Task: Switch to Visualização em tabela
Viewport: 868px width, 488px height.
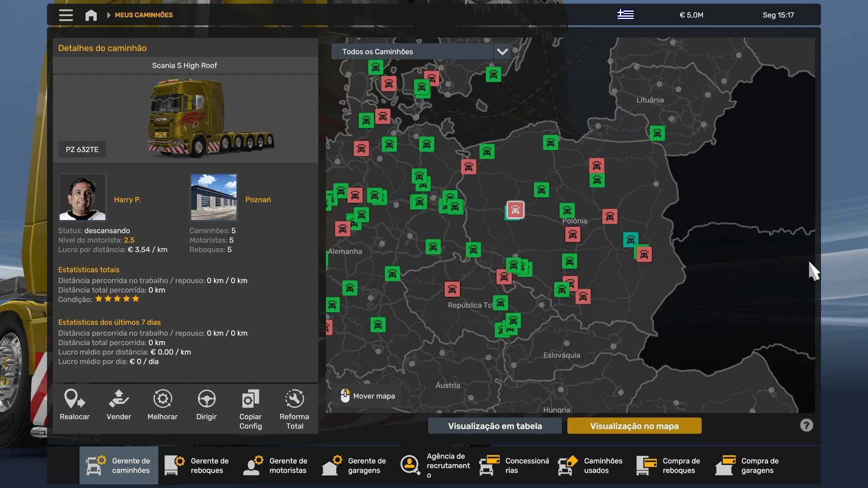Action: point(495,426)
